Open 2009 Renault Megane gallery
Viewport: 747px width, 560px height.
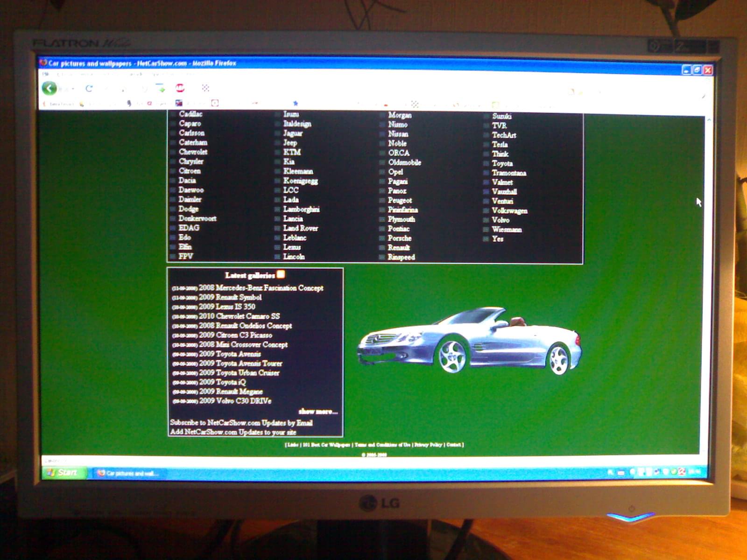click(x=231, y=392)
